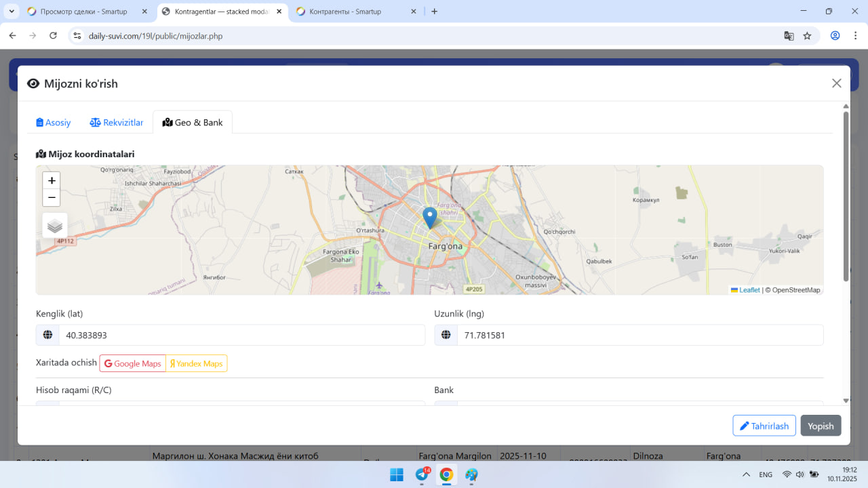Image resolution: width=868 pixels, height=488 pixels.
Task: Open location in Google Maps
Action: [x=133, y=364]
